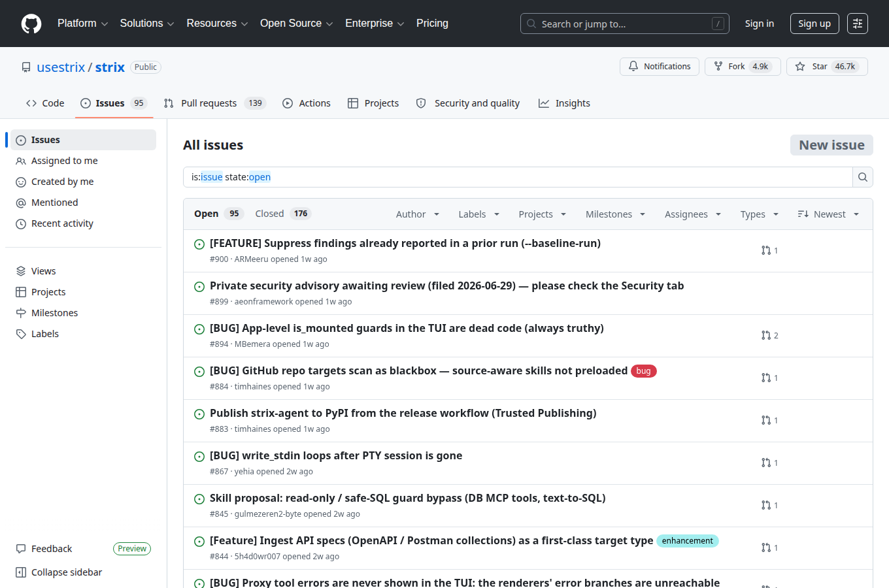889x588 pixels.
Task: Open the Newest sort dropdown
Action: click(x=828, y=214)
